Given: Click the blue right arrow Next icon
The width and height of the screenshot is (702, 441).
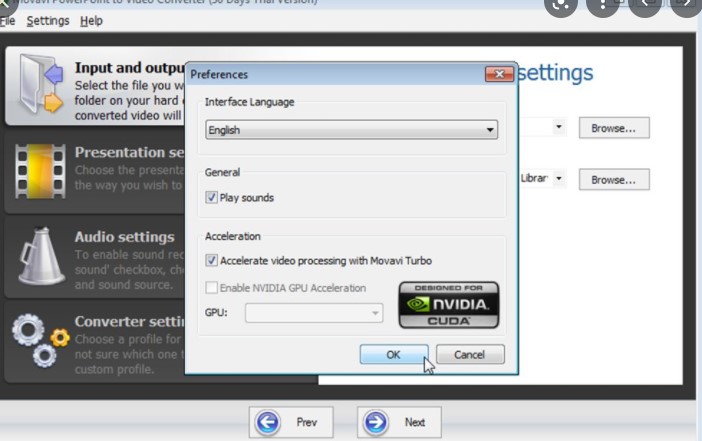Looking at the screenshot, I should (376, 422).
